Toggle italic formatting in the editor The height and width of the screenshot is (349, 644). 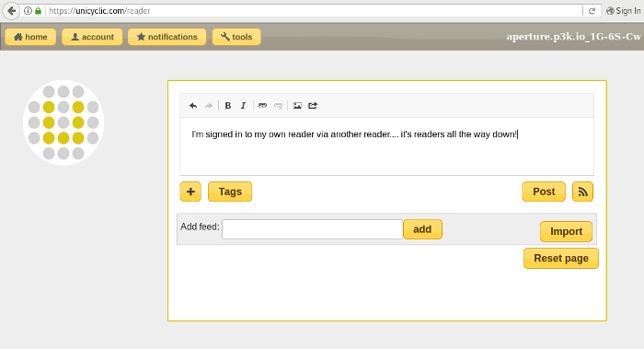pyautogui.click(x=243, y=106)
